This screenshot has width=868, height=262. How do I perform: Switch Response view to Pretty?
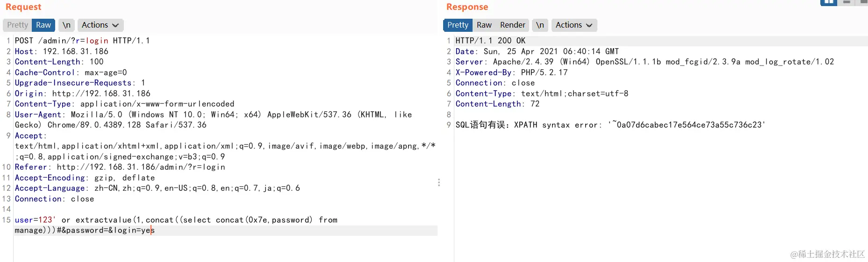pyautogui.click(x=458, y=25)
